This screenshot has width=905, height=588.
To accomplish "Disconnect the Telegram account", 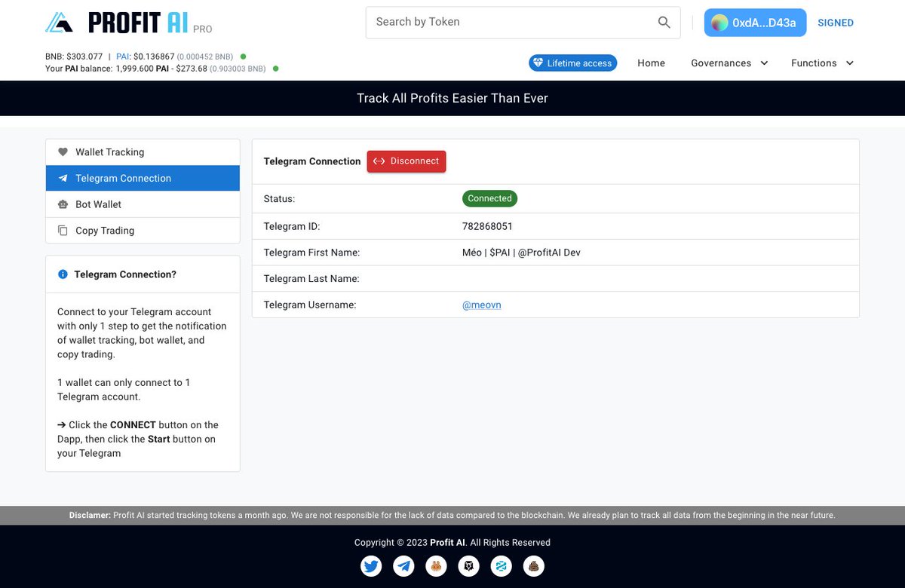I will coord(406,161).
